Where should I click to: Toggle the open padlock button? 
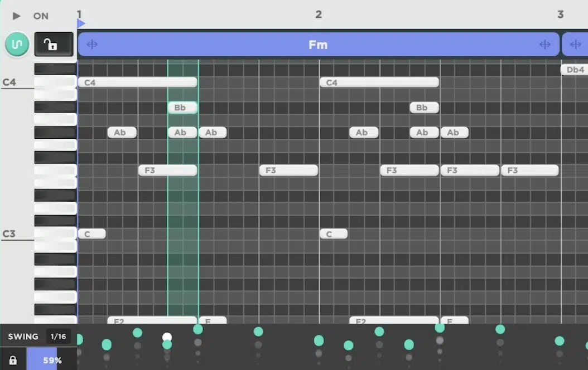[54, 44]
